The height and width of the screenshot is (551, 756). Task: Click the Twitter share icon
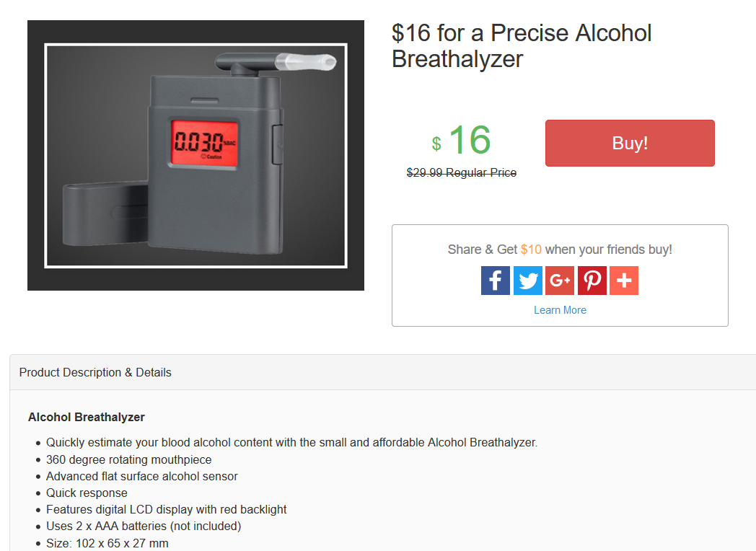[528, 281]
